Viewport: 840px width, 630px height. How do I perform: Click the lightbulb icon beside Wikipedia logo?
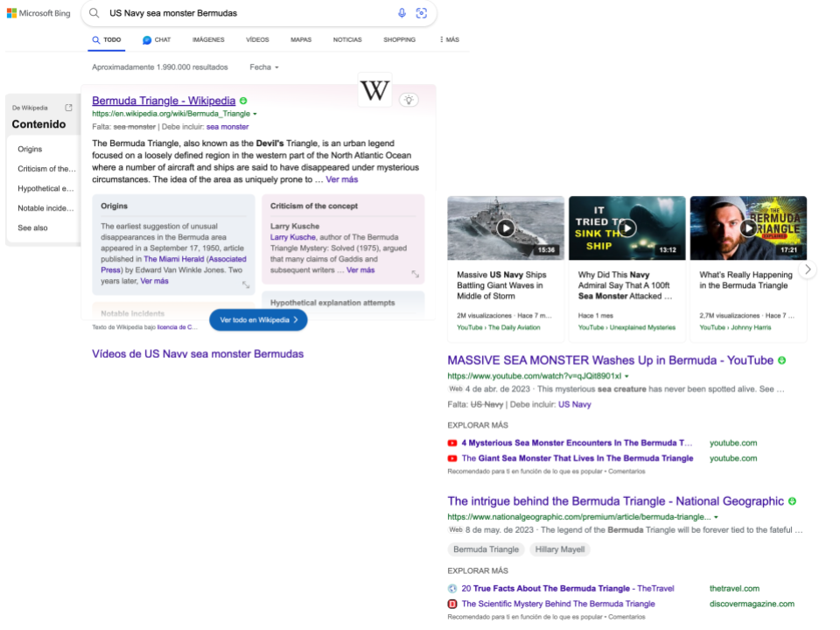click(x=408, y=101)
